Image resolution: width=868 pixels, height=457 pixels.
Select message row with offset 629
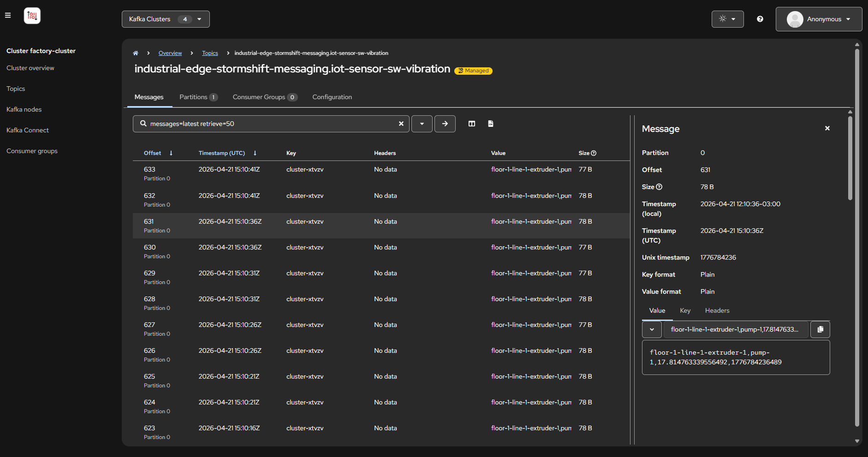click(381, 277)
